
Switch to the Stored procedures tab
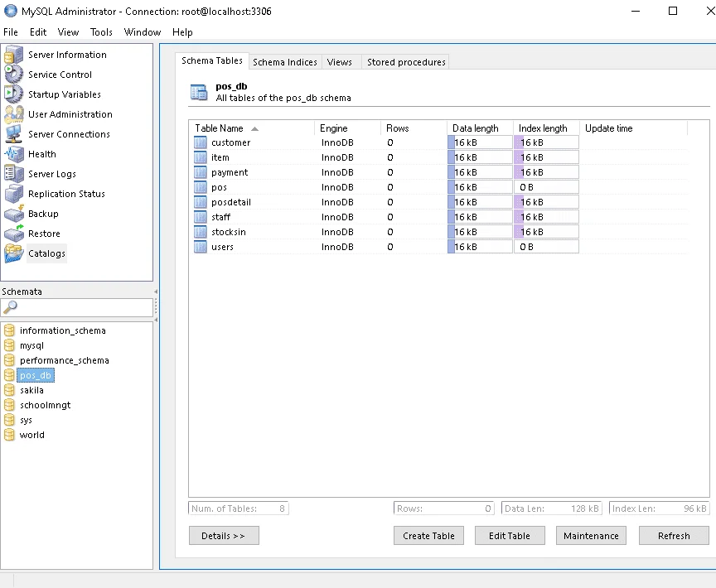click(x=406, y=62)
